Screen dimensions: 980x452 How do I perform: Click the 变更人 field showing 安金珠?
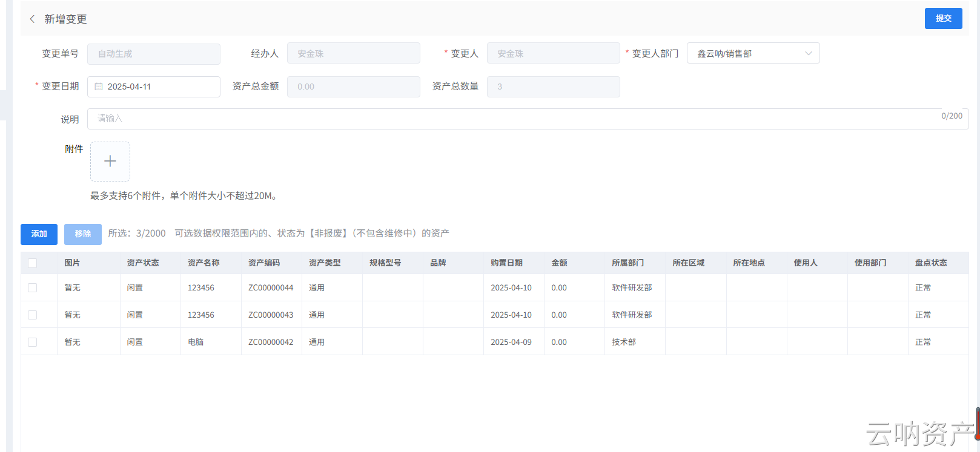point(554,54)
